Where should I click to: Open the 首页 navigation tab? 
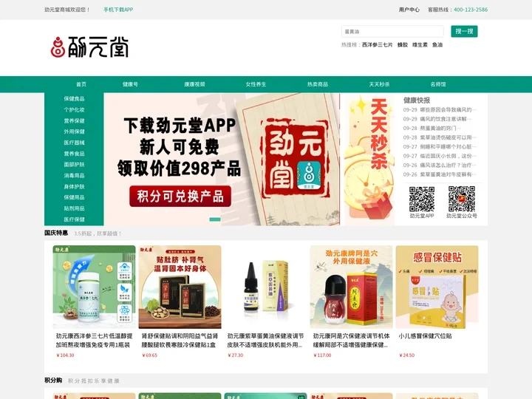point(81,84)
